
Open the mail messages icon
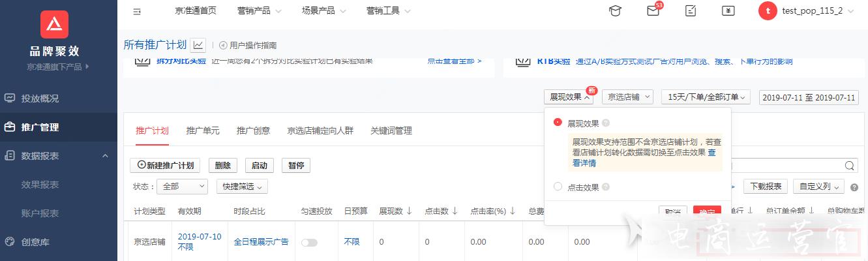653,11
